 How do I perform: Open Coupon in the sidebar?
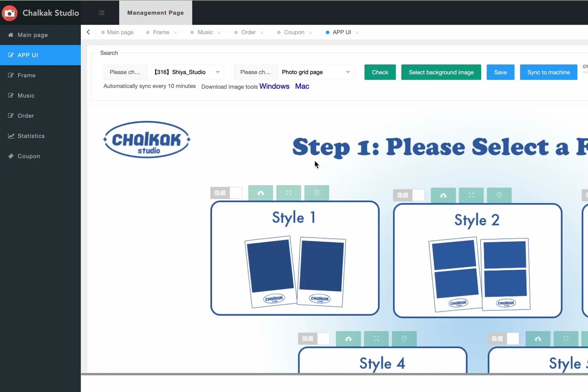(40, 156)
